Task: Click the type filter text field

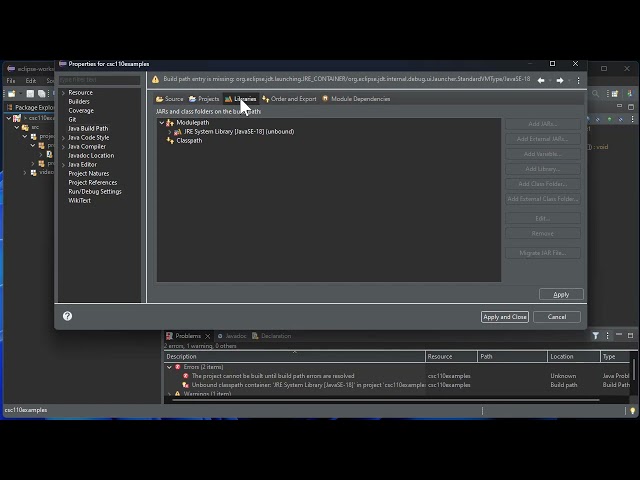Action: tap(99, 80)
